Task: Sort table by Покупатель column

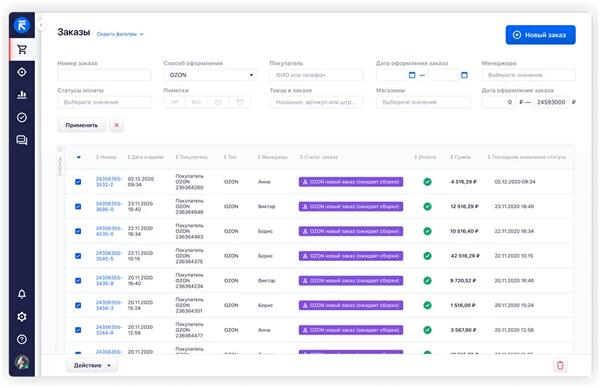Action: point(191,157)
